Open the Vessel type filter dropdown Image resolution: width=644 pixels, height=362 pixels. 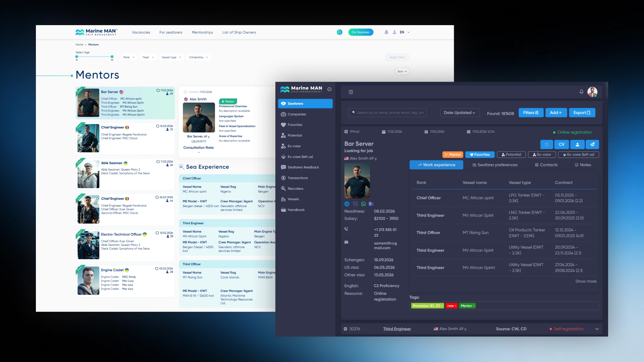click(x=171, y=57)
